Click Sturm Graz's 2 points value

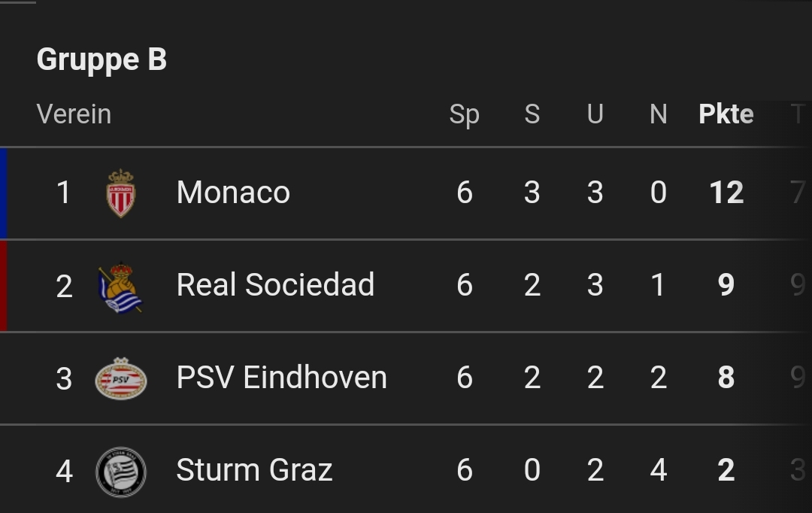(x=726, y=470)
